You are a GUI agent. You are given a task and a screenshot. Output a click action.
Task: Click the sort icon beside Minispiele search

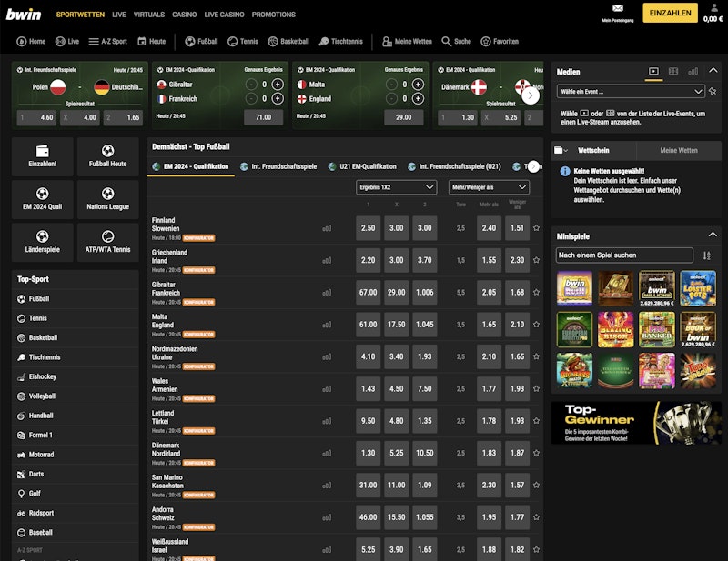click(707, 255)
